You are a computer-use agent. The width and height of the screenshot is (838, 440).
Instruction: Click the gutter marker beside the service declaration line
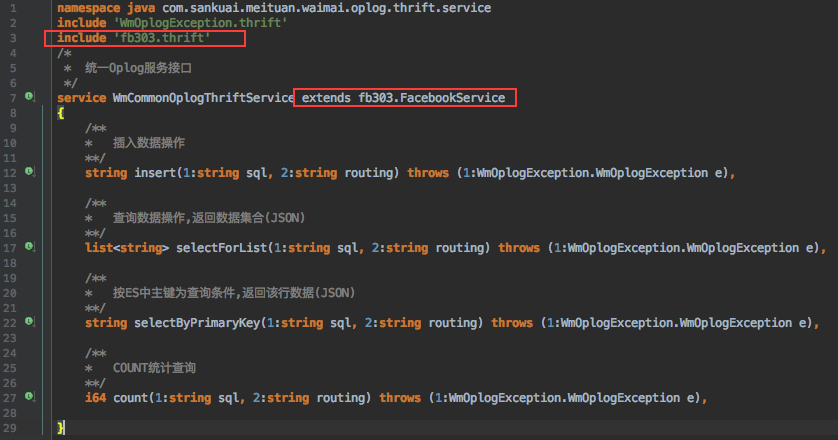(29, 97)
